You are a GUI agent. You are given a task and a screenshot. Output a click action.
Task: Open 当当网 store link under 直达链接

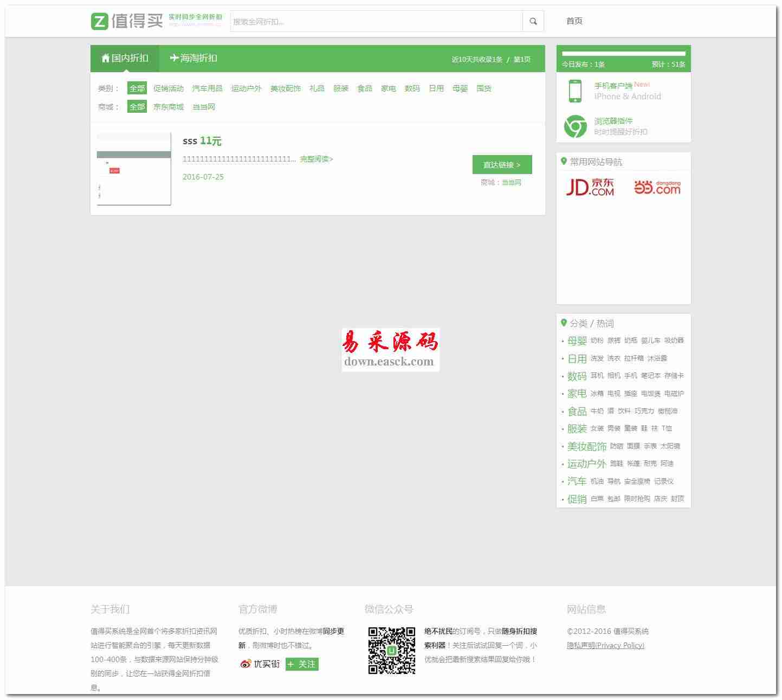click(512, 183)
